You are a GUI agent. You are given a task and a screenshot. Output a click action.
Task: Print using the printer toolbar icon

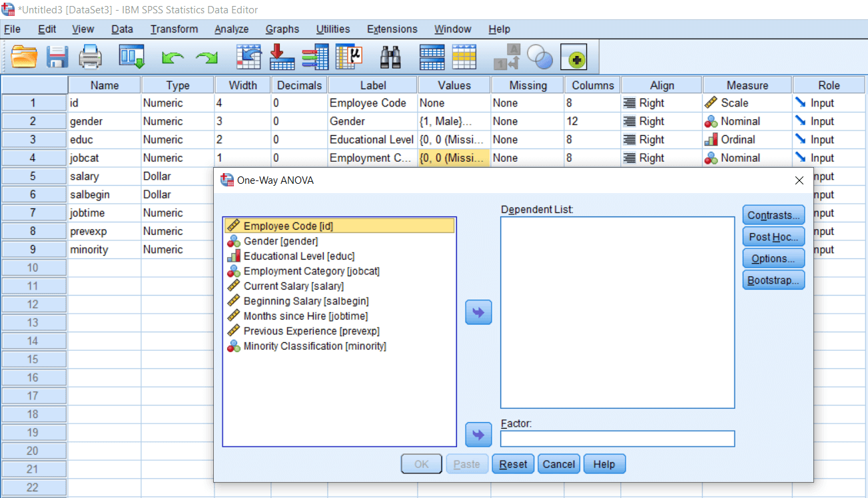click(91, 57)
